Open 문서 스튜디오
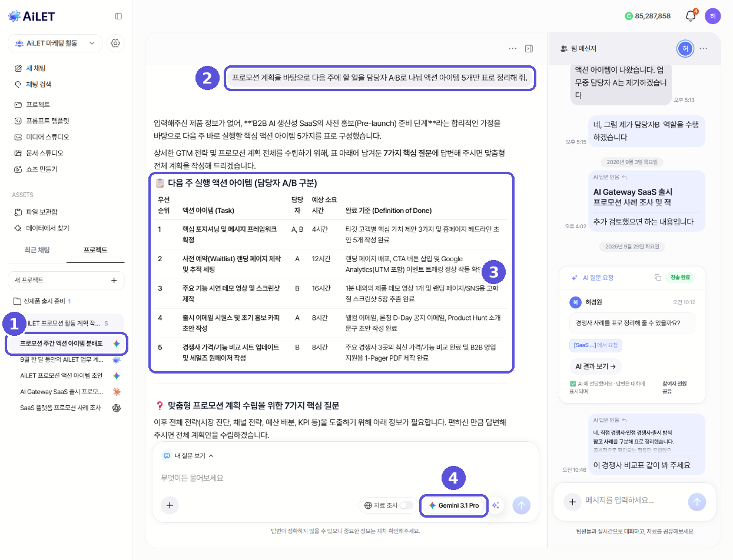Viewport: 733px width, 560px height. point(38,153)
